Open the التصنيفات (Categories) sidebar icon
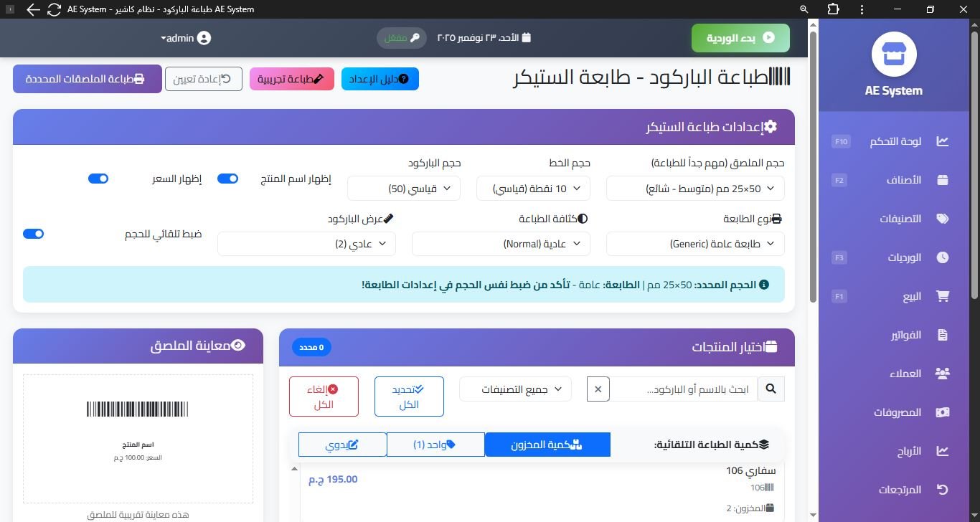 943,218
